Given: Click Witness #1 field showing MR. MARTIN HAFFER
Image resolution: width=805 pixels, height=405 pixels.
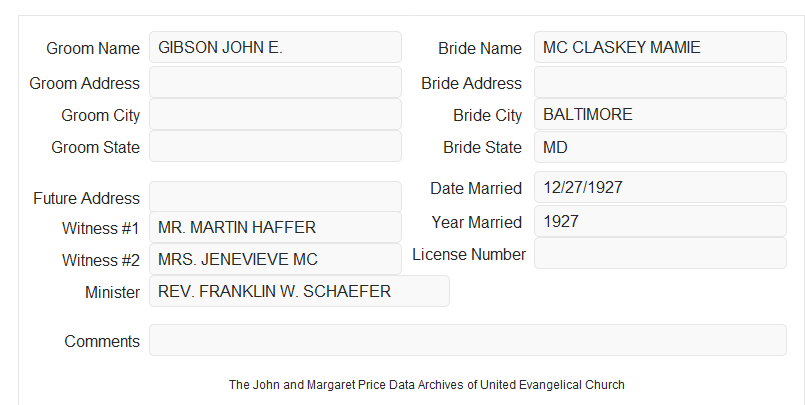Looking at the screenshot, I should [275, 227].
